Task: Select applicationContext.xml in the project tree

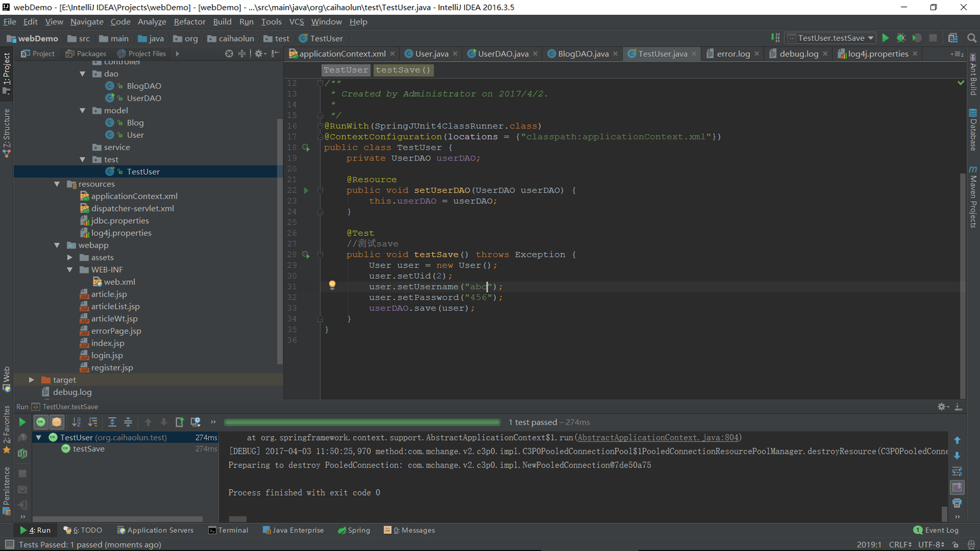Action: (134, 197)
